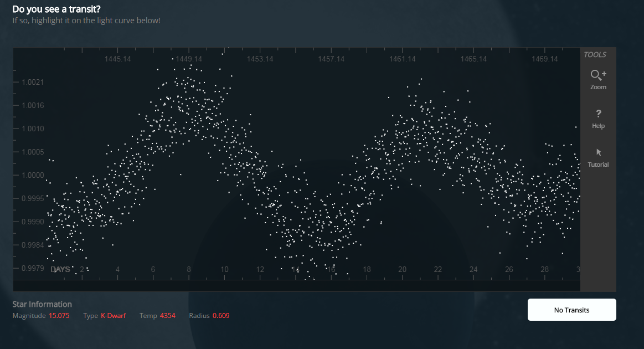Click the 1461.14 top axis label
This screenshot has height=349, width=644.
point(403,59)
